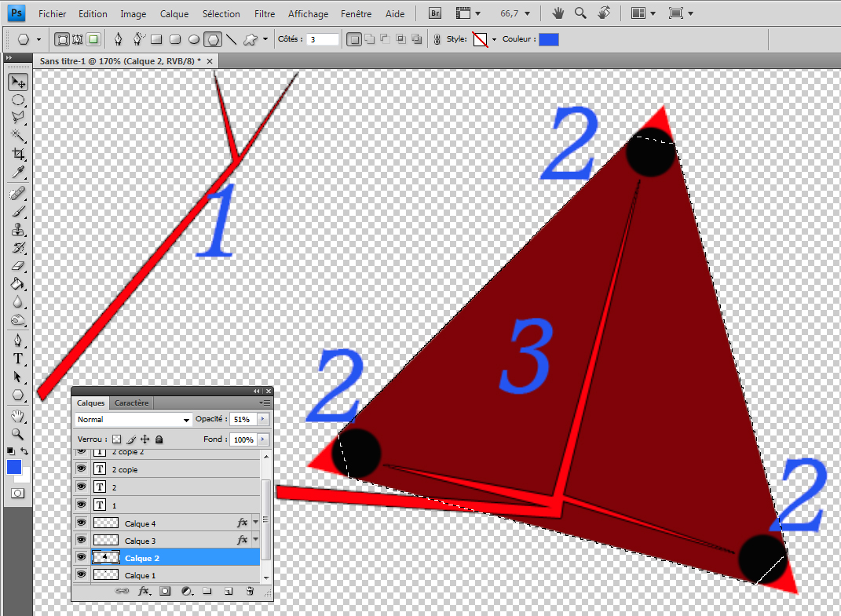Switch to the Caractère tab
Screen dimensions: 841x616
[131, 403]
